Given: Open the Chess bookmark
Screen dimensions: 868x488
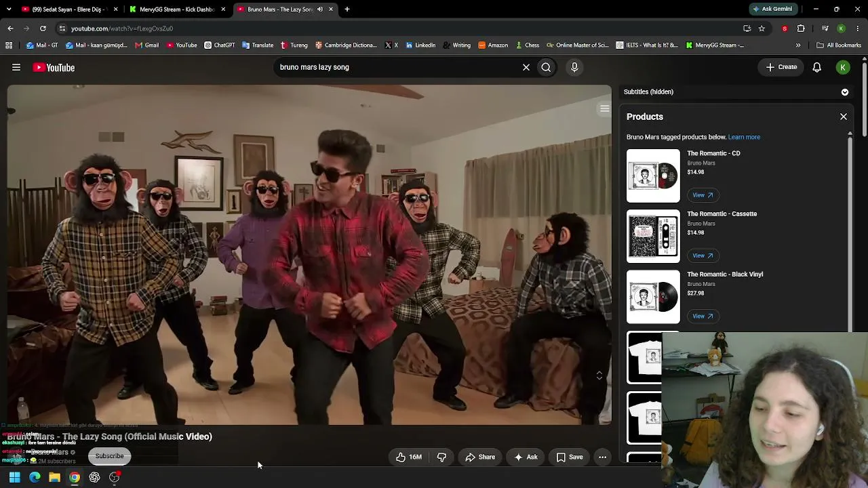Looking at the screenshot, I should point(527,45).
